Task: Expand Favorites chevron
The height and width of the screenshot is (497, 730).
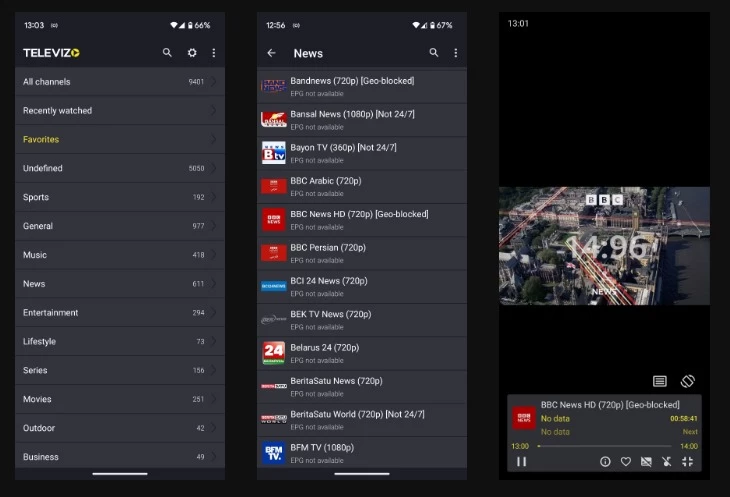Action: pos(214,139)
